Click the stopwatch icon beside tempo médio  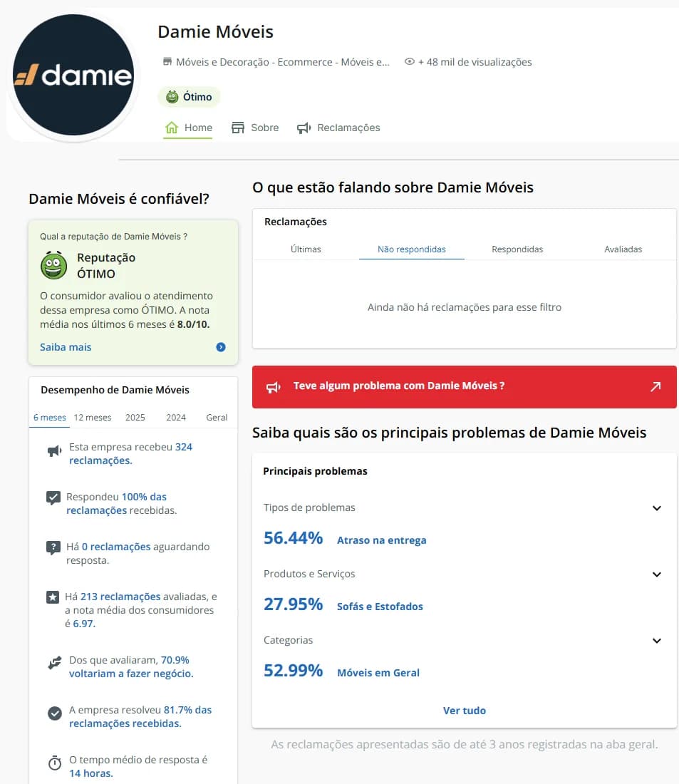(54, 763)
